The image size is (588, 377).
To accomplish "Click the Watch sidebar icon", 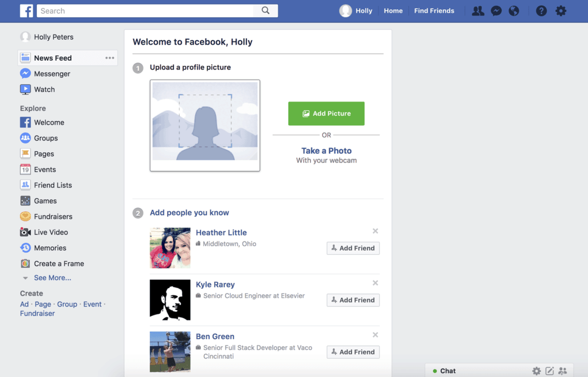I will (x=25, y=89).
